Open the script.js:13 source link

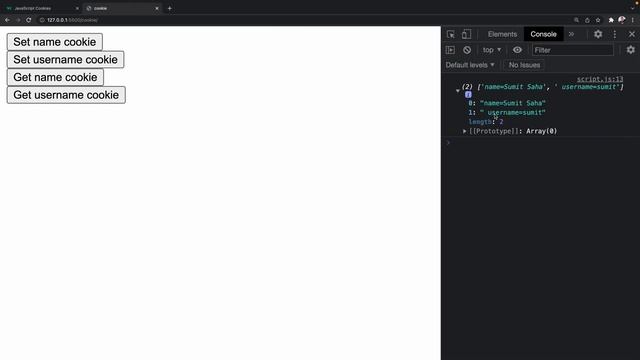coord(600,79)
